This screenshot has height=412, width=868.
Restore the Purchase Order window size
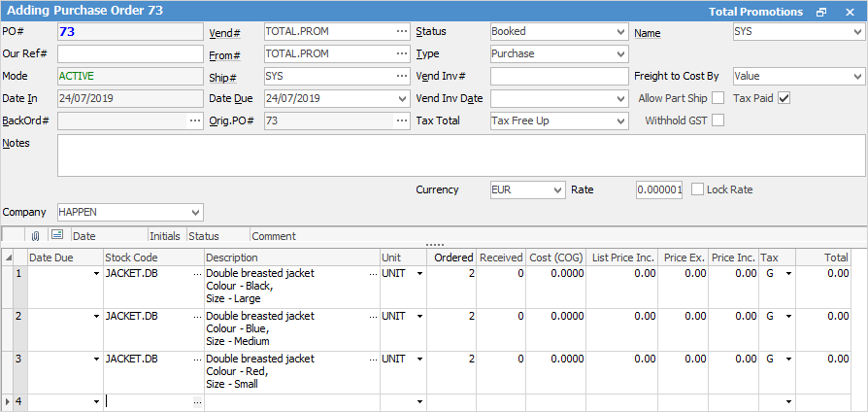point(821,12)
